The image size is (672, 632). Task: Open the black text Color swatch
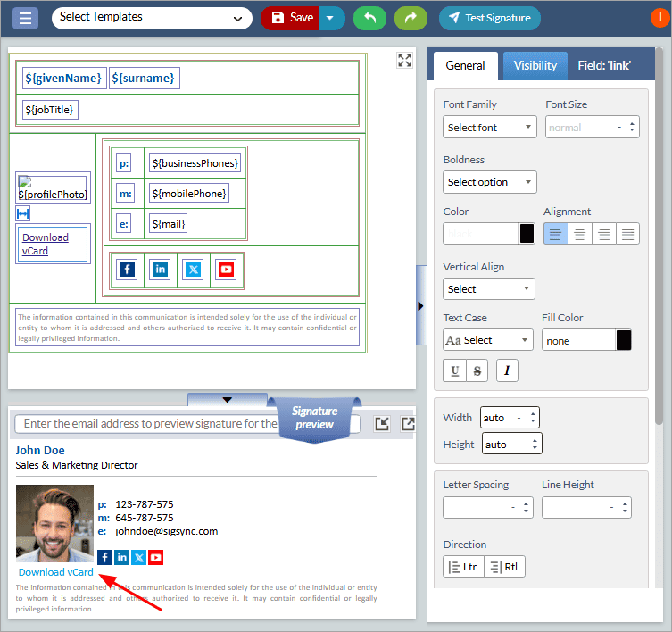pos(527,234)
